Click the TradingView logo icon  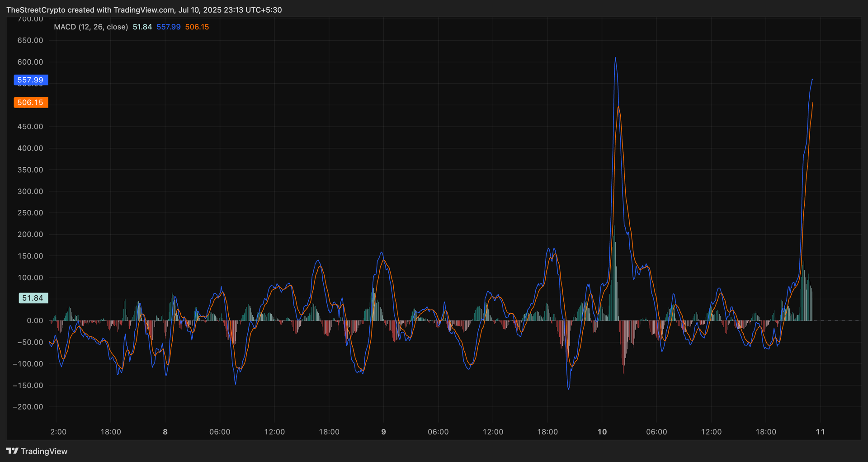12,451
